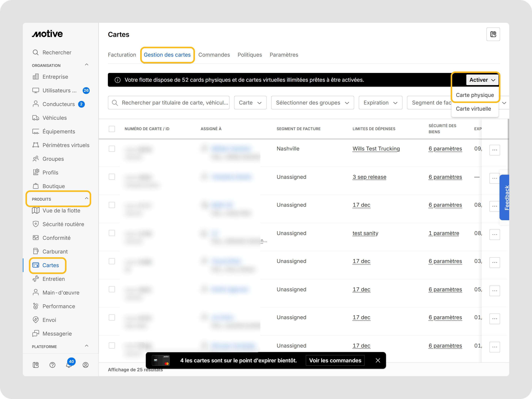Check the Nashville row checkbox
This screenshot has height=399, width=532.
tap(112, 149)
